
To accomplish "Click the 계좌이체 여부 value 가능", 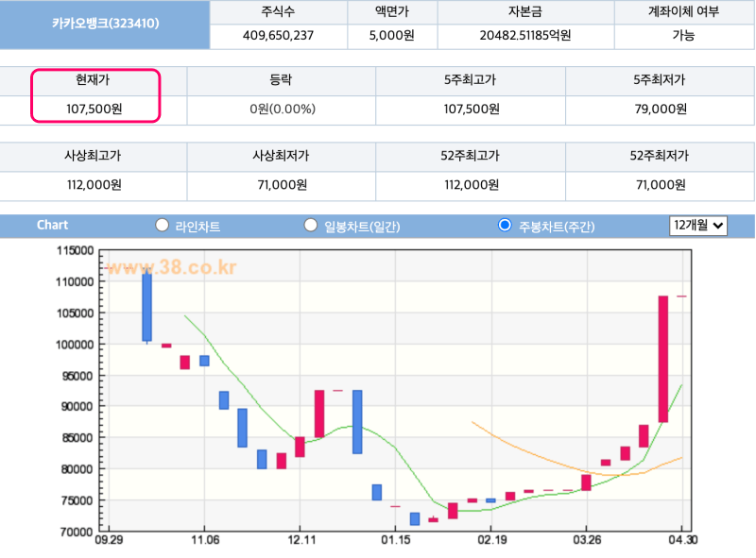I will pos(683,36).
